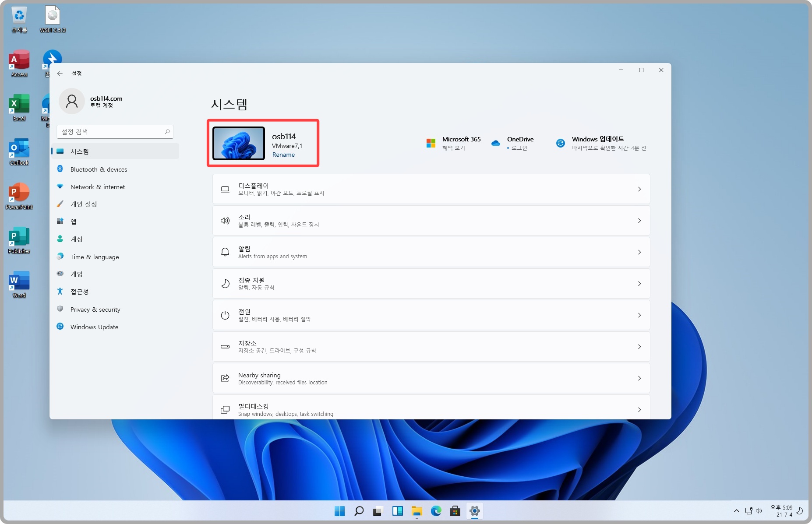Open File Explorer from the taskbar
The image size is (812, 524).
(x=417, y=511)
